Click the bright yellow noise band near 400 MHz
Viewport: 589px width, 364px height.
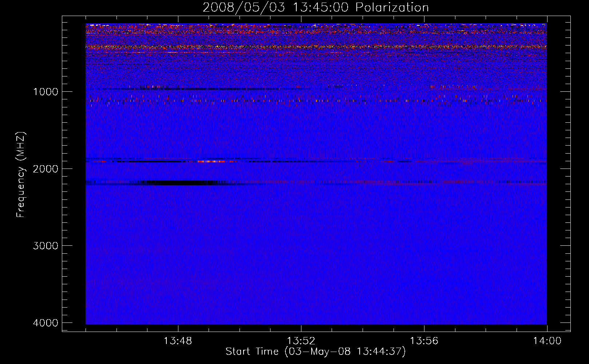click(x=316, y=47)
